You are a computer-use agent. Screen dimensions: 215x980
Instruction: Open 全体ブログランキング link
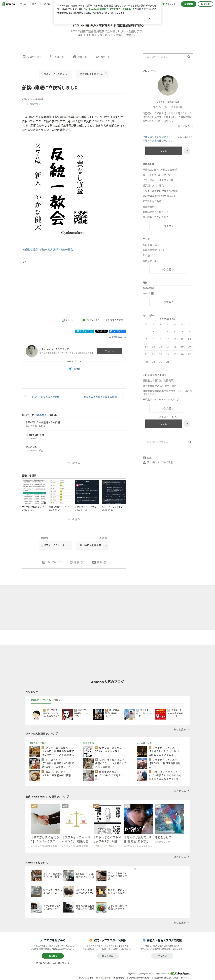click(155, 137)
